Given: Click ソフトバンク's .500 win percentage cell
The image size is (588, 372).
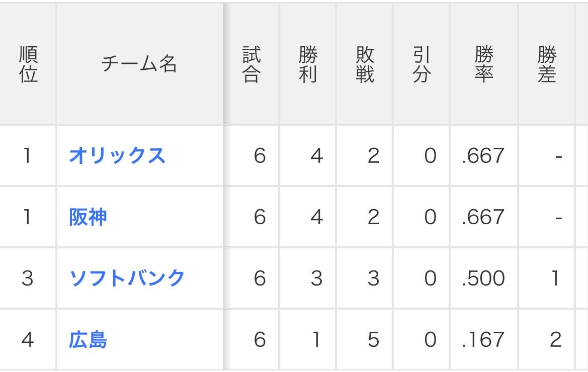Looking at the screenshot, I should 483,278.
